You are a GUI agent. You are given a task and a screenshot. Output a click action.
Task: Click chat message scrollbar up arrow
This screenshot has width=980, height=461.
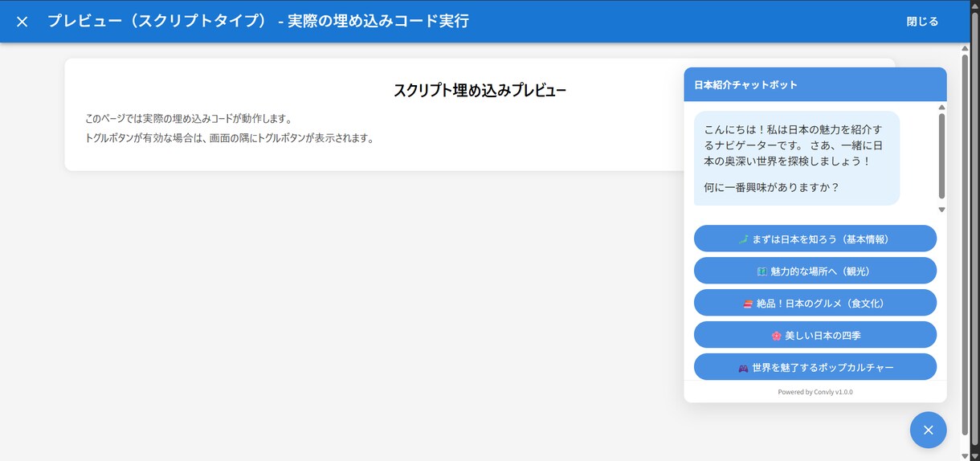(x=941, y=108)
